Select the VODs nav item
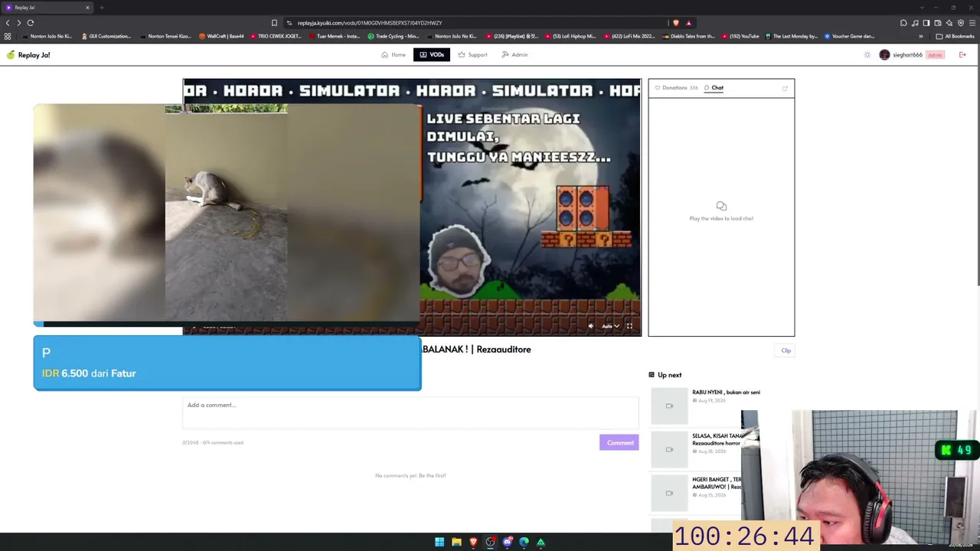 pyautogui.click(x=432, y=54)
